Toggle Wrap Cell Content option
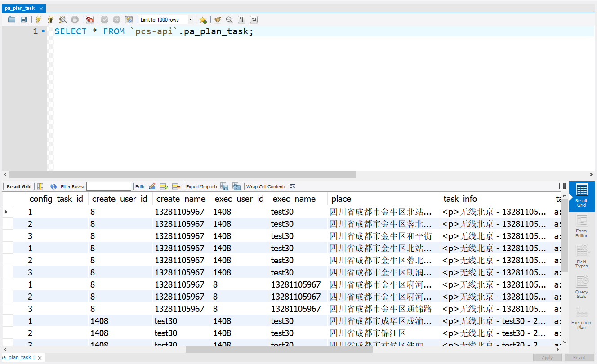 (293, 186)
